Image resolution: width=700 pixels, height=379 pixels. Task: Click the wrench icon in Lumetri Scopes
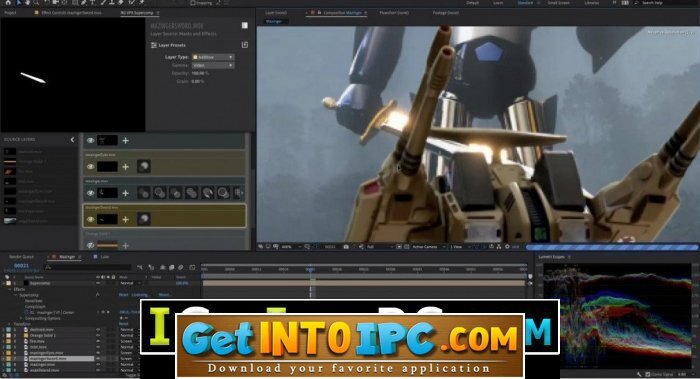point(639,375)
